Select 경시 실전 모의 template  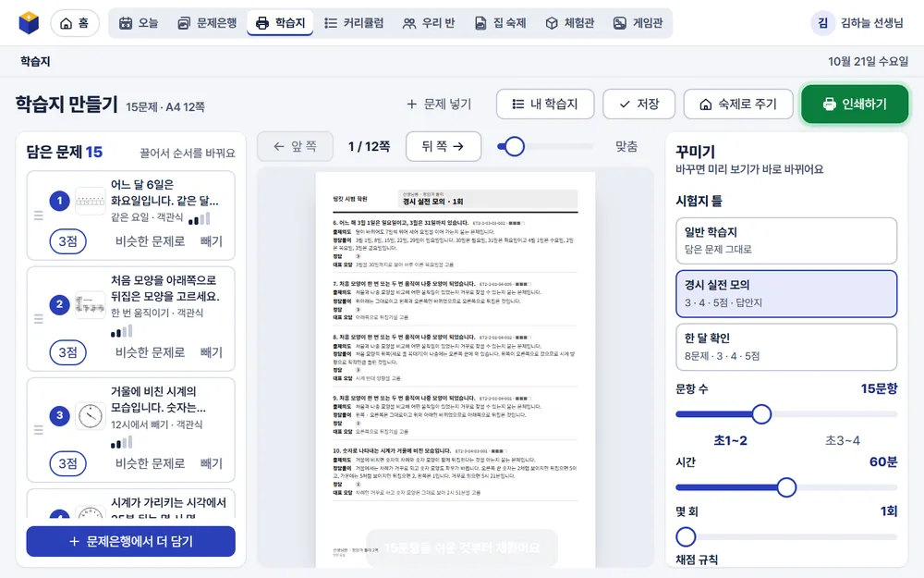[786, 294]
